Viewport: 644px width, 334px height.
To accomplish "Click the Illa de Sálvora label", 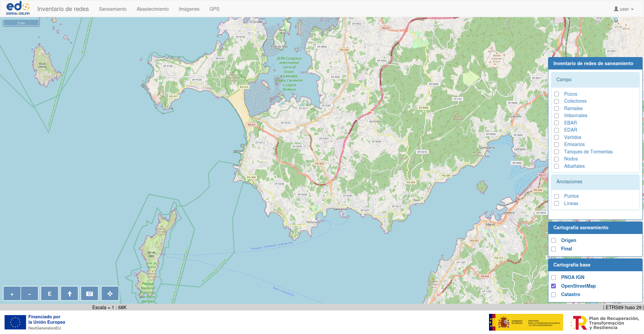I will pyautogui.click(x=42, y=65).
